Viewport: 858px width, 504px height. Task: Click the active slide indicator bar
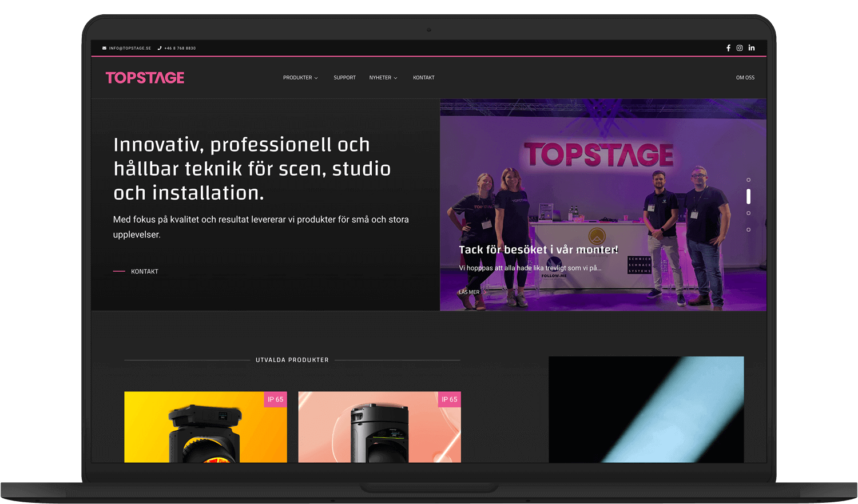pos(748,196)
